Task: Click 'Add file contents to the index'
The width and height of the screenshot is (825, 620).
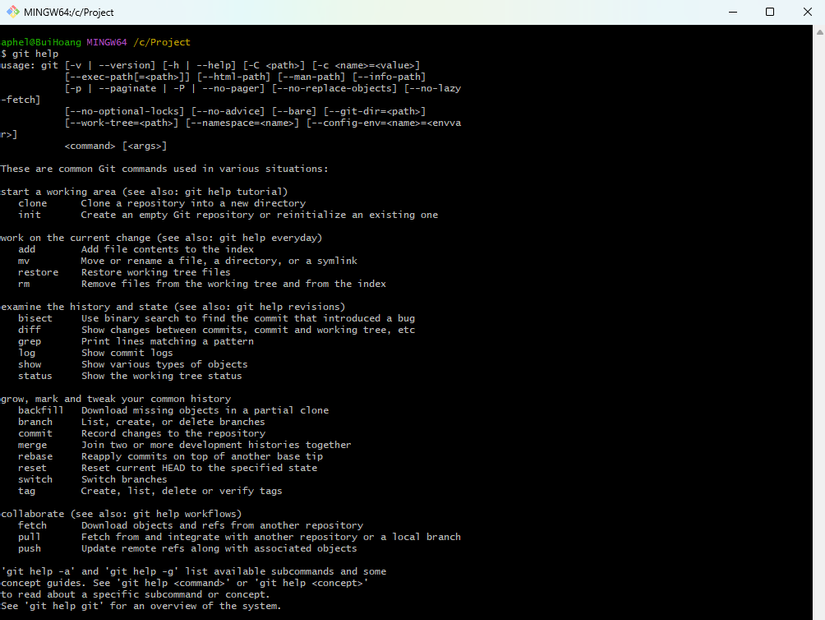Action: click(x=167, y=249)
